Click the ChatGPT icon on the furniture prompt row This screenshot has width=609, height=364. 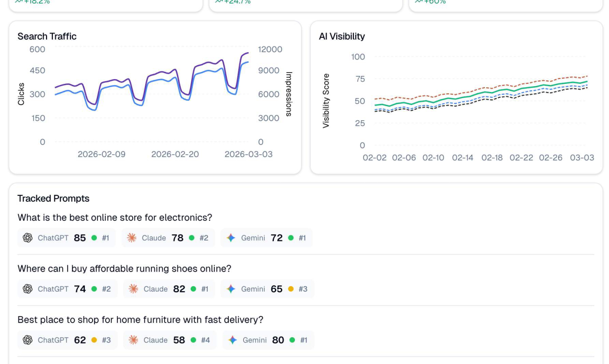(27, 340)
